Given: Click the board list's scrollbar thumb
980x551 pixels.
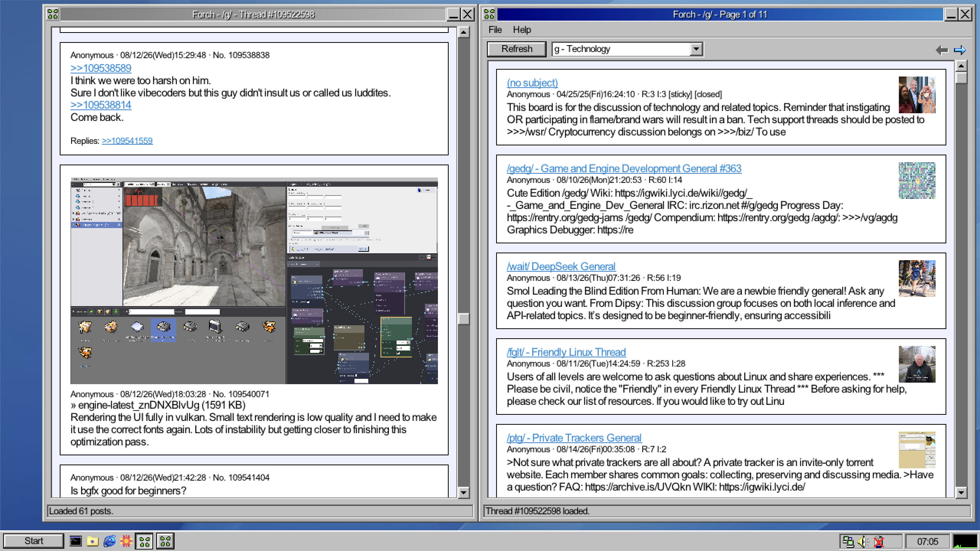Looking at the screenshot, I should (961, 78).
